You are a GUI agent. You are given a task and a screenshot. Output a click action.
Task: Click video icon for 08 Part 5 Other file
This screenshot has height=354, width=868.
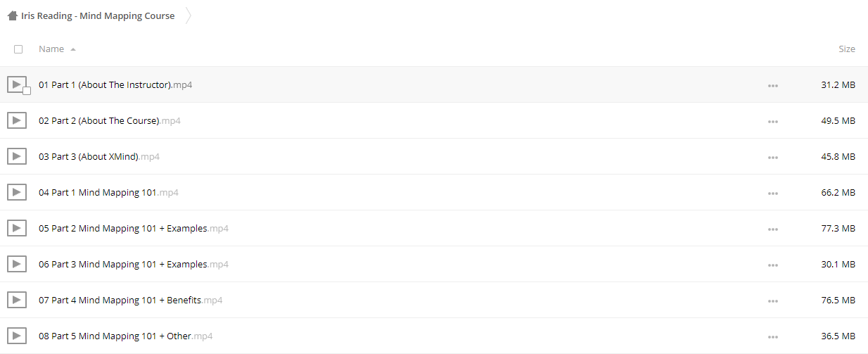[17, 336]
